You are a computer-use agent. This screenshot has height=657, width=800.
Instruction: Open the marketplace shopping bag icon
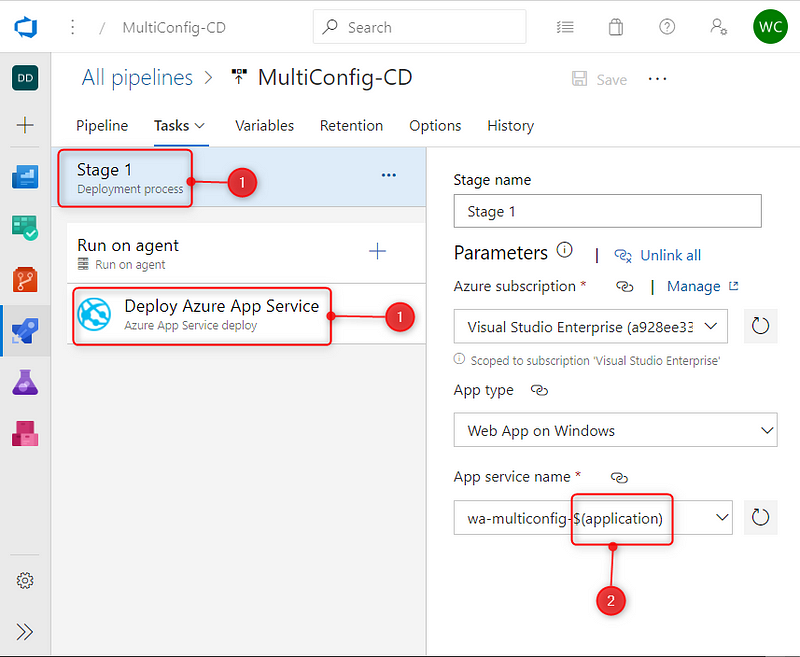point(615,27)
